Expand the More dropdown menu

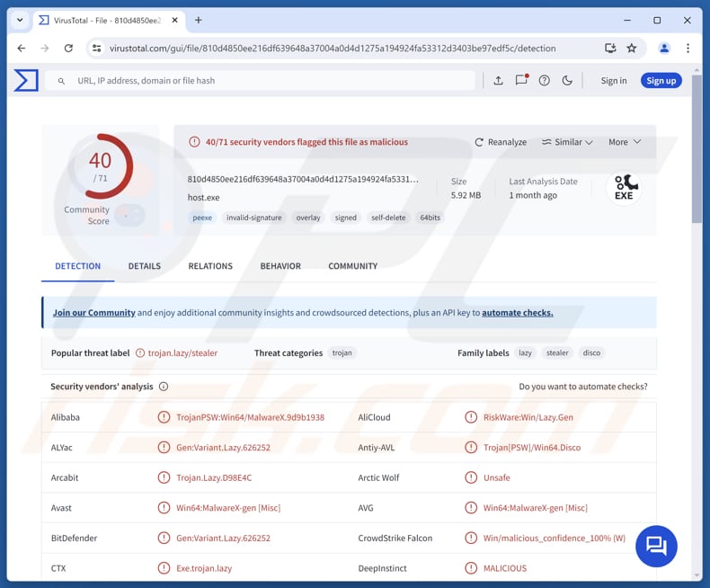click(625, 142)
